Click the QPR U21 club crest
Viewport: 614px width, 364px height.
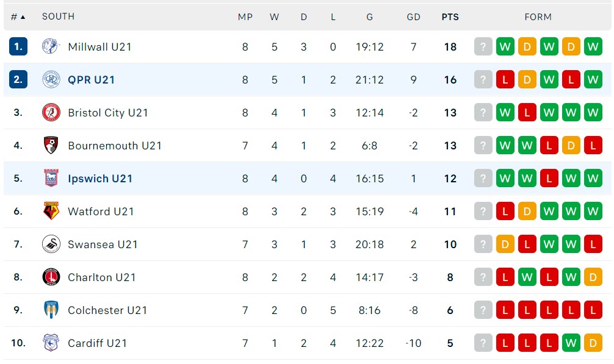point(51,79)
